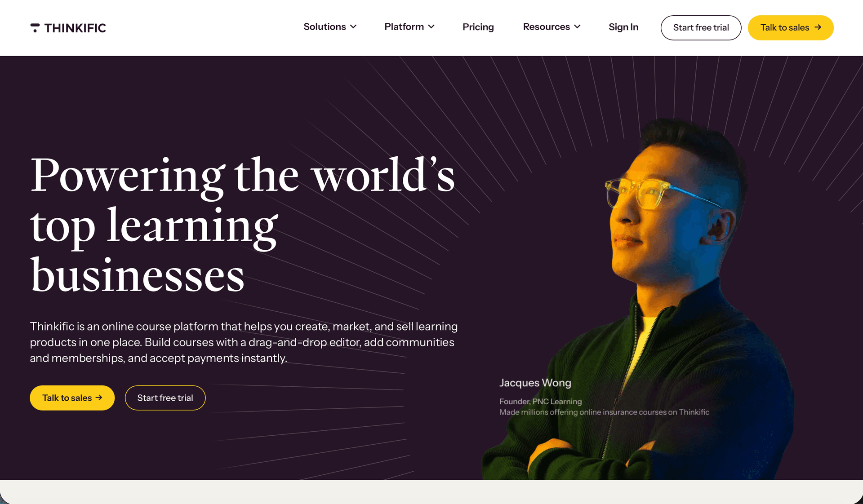Screen dimensions: 863x504
Task: Click the Jacques Wong name caption
Action: (x=535, y=383)
